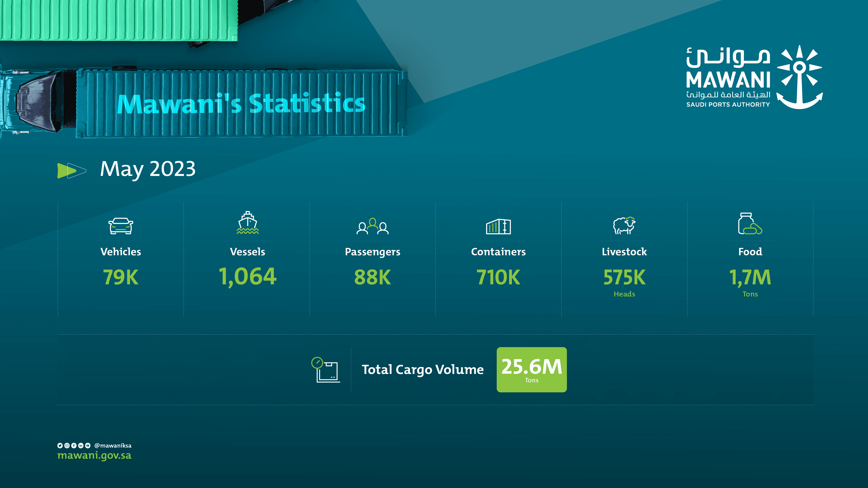Screen dimensions: 868x488
Task: Select the people icon above Passengers
Action: (x=372, y=226)
